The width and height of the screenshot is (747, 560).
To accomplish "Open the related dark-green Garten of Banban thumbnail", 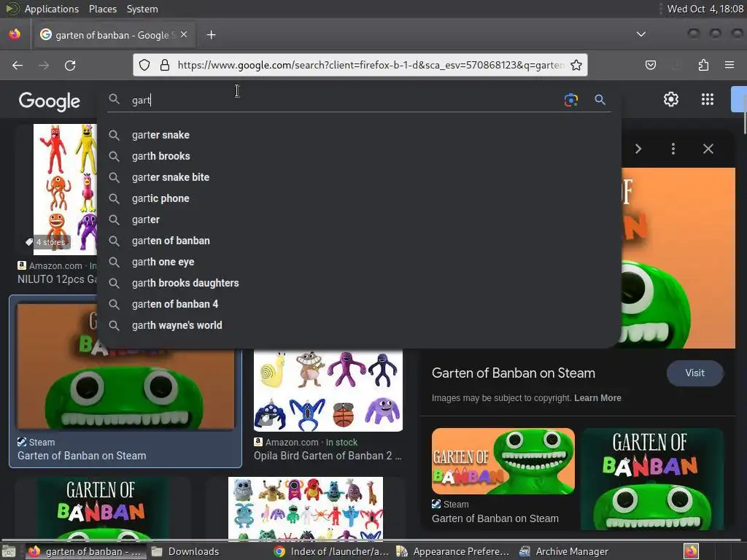I will [652, 478].
